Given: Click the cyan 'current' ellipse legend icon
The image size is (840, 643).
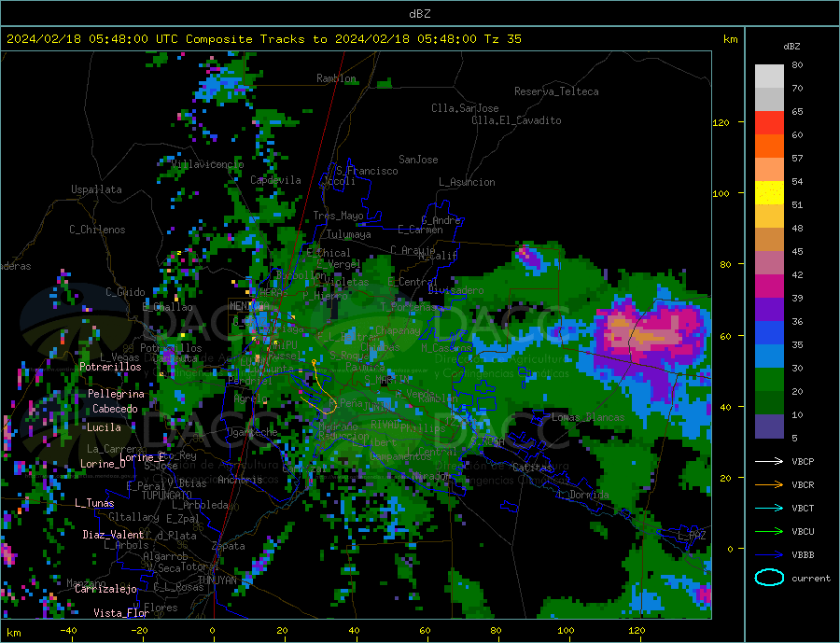Looking at the screenshot, I should coord(769,578).
